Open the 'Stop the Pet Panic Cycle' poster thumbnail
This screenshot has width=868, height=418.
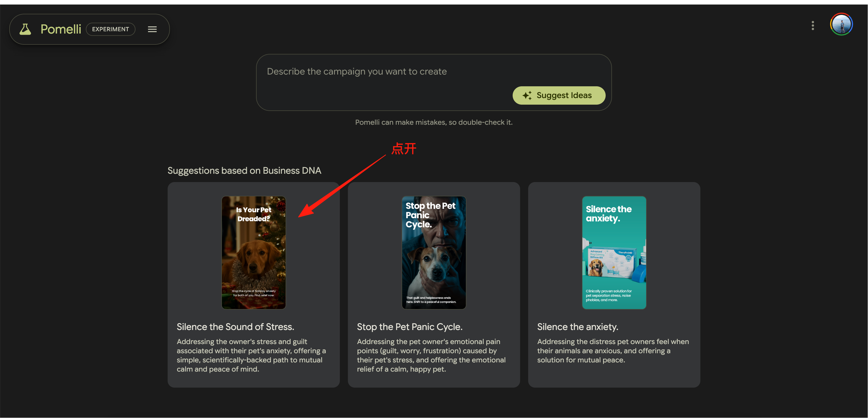[x=434, y=252]
